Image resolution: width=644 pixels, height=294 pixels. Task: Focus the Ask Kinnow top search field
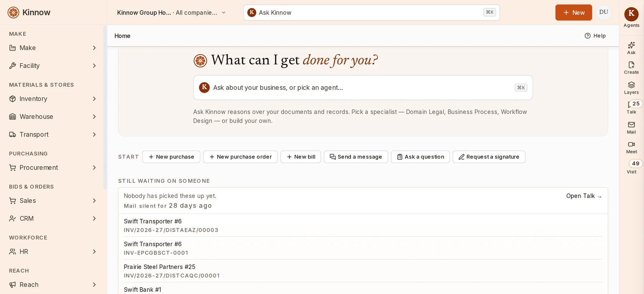pyautogui.click(x=371, y=13)
